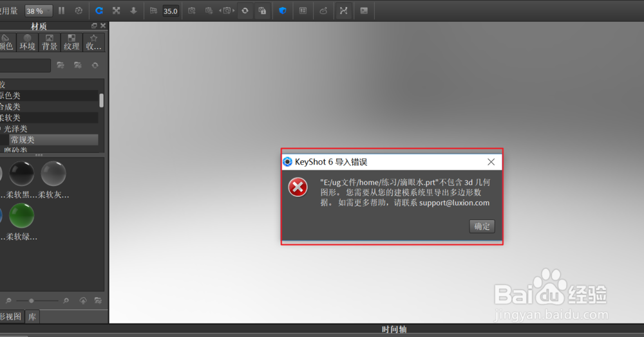Image resolution: width=644 pixels, height=337 pixels.
Task: Click the import folder icon beside search
Action: [78, 65]
